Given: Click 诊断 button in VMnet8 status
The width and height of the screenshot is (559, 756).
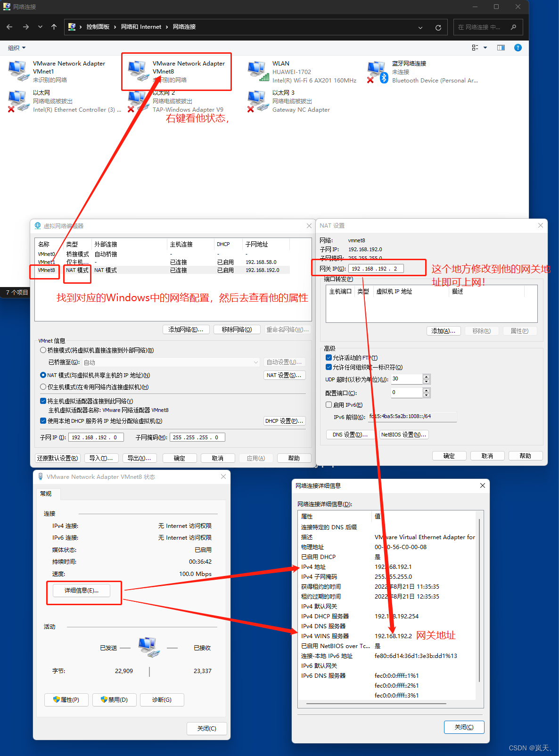Looking at the screenshot, I should [162, 700].
